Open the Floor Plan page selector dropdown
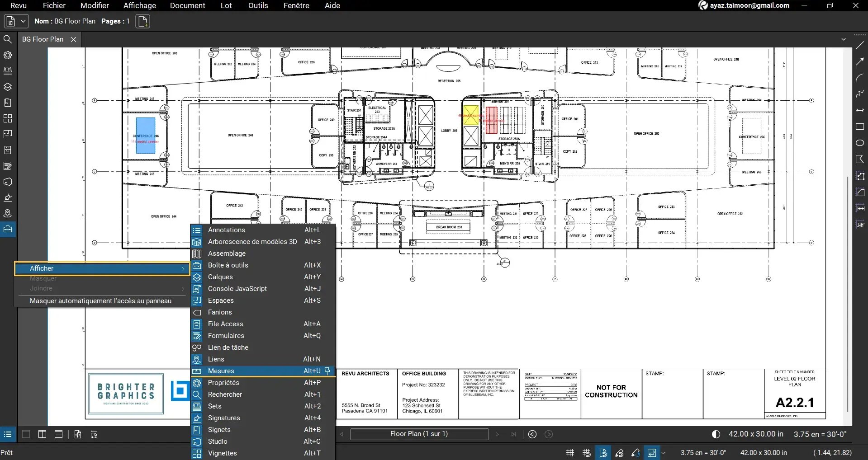Image resolution: width=868 pixels, height=460 pixels. (419, 434)
